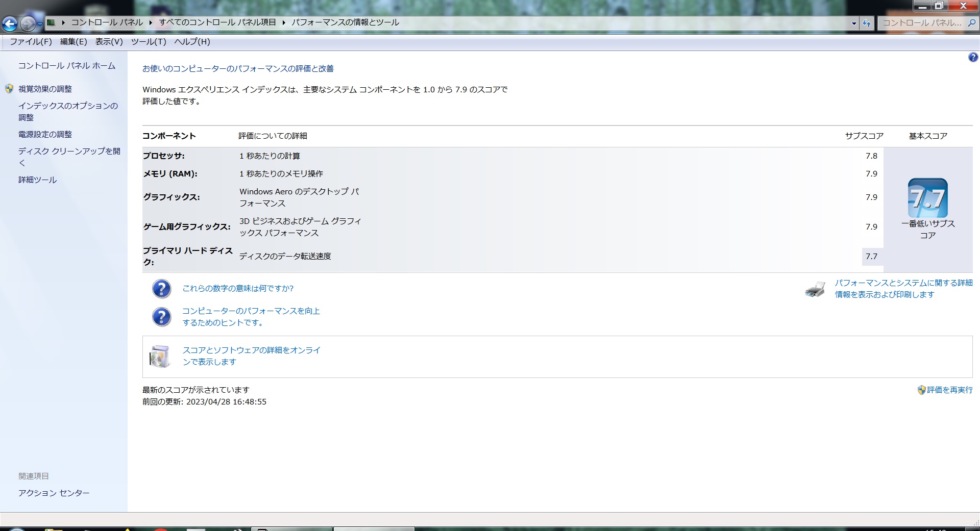Click the サブスコア column header

click(x=864, y=136)
